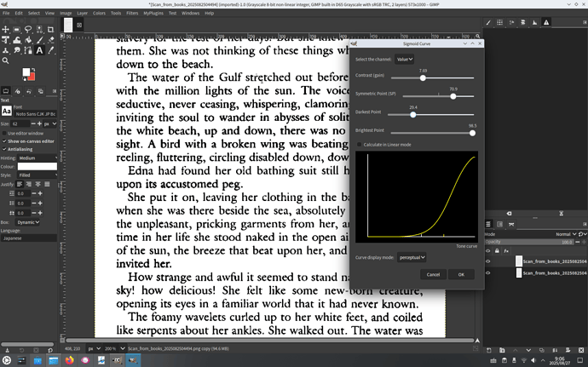Open the Windows menu
Viewport: 588px width, 367px height.
point(191,13)
